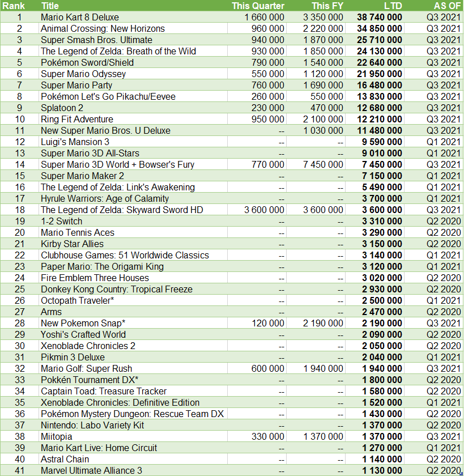
Task: Select Donkey Kong Country: Tropical Freeze cell
Action: pos(133,289)
